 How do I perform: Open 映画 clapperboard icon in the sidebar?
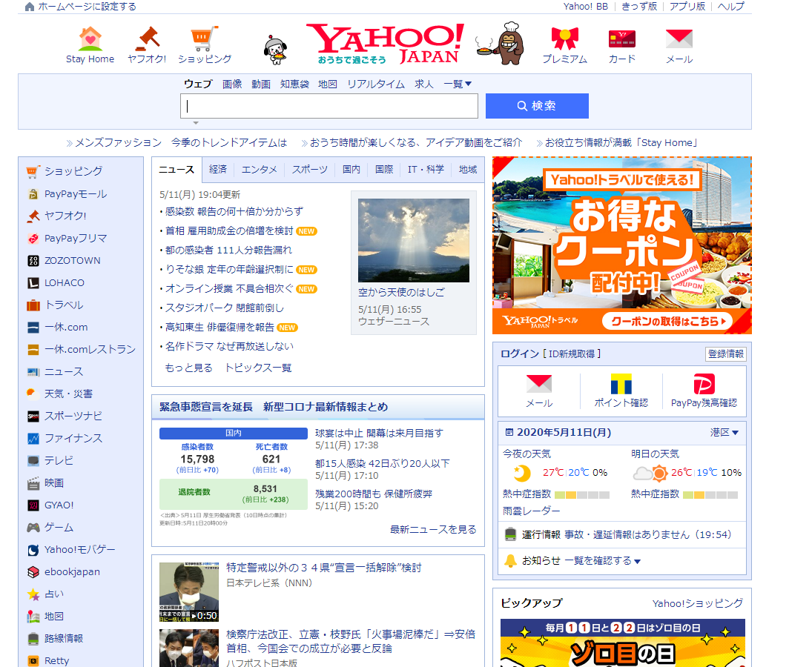click(x=33, y=483)
